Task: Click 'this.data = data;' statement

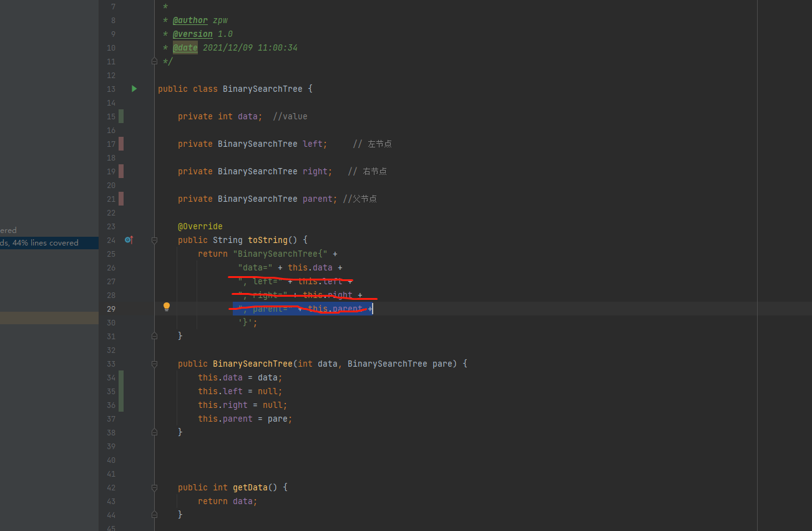Action: click(x=240, y=377)
